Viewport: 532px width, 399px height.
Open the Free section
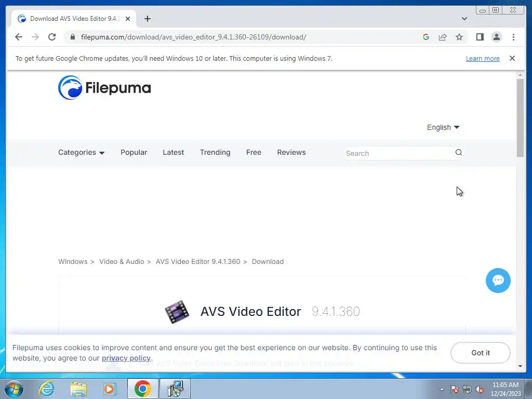[x=254, y=152]
